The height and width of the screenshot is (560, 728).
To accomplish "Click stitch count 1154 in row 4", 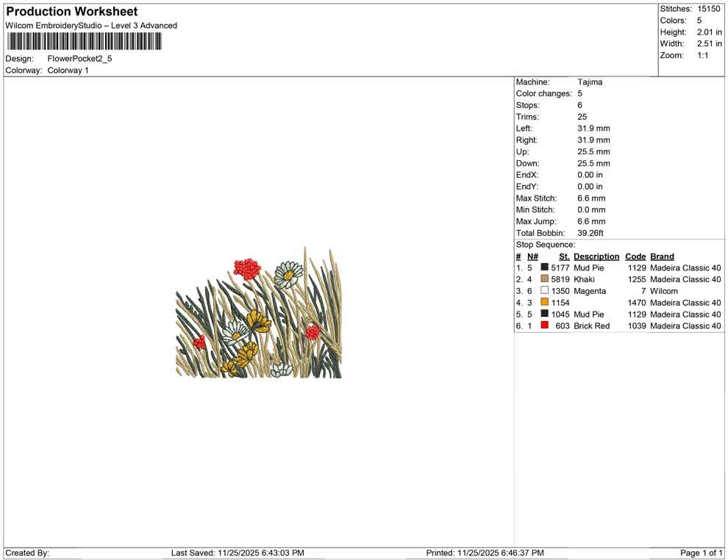I will click(560, 303).
